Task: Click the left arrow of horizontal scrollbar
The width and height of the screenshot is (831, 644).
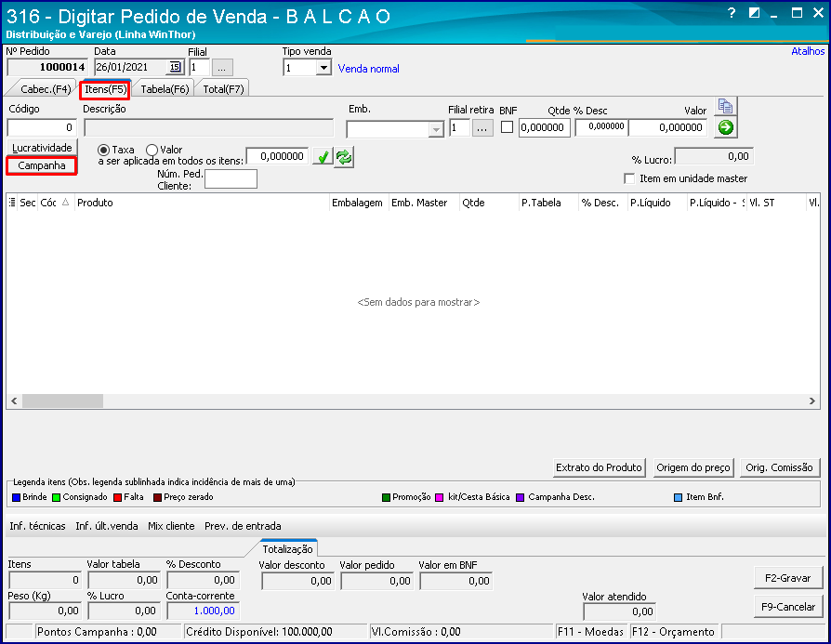Action: click(14, 401)
